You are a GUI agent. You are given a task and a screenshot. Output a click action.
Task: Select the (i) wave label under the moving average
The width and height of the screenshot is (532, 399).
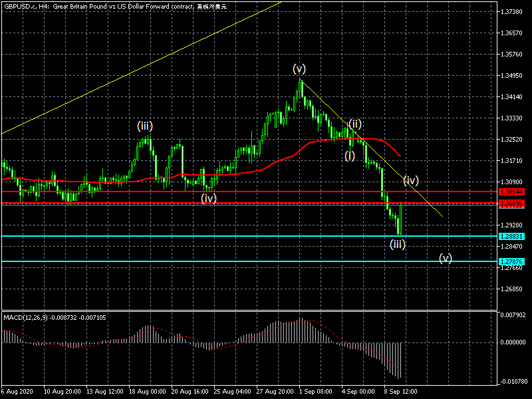[350, 156]
